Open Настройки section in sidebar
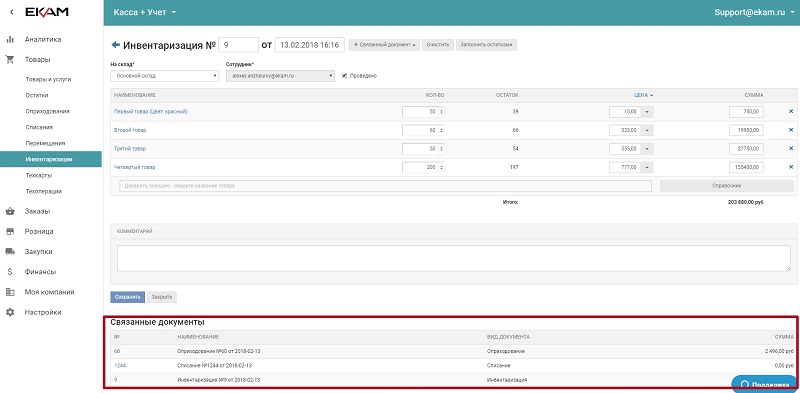 tap(43, 312)
